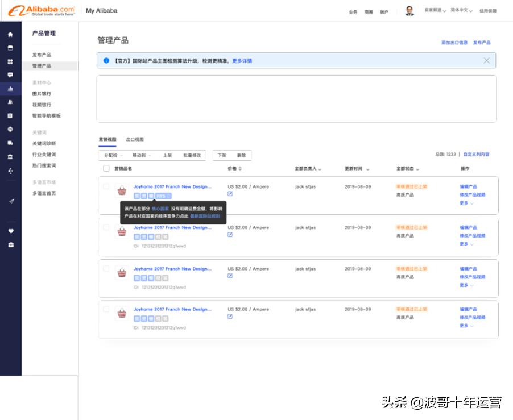513x420 pixels.
Task: Check the third product row checkbox
Action: 106,268
